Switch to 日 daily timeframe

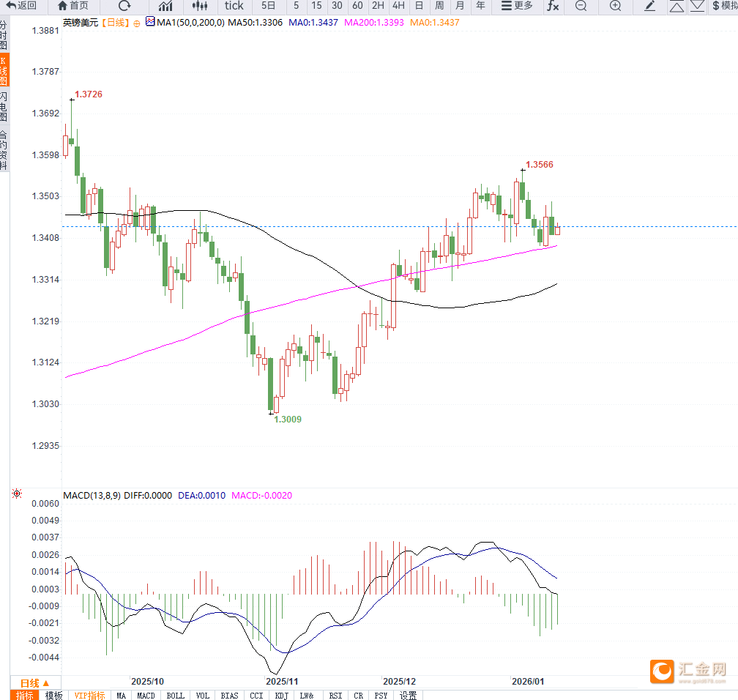click(419, 6)
